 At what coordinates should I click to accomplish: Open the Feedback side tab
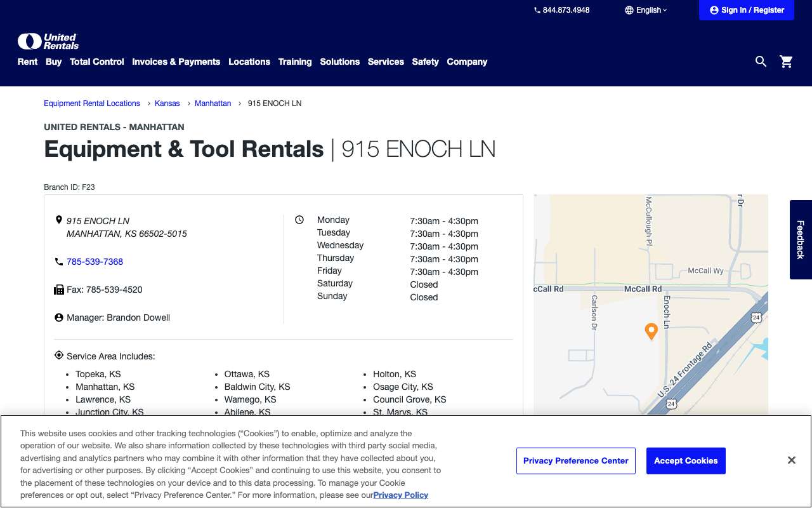(x=801, y=239)
